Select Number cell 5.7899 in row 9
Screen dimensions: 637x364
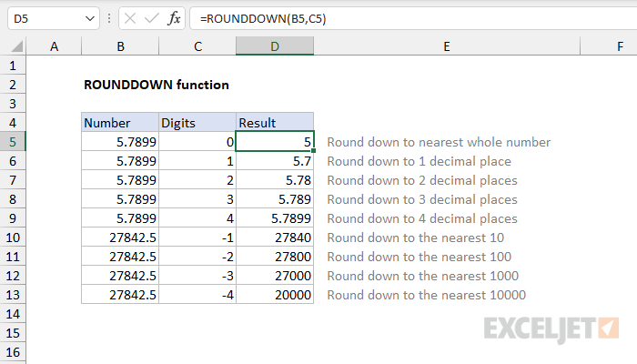point(120,218)
